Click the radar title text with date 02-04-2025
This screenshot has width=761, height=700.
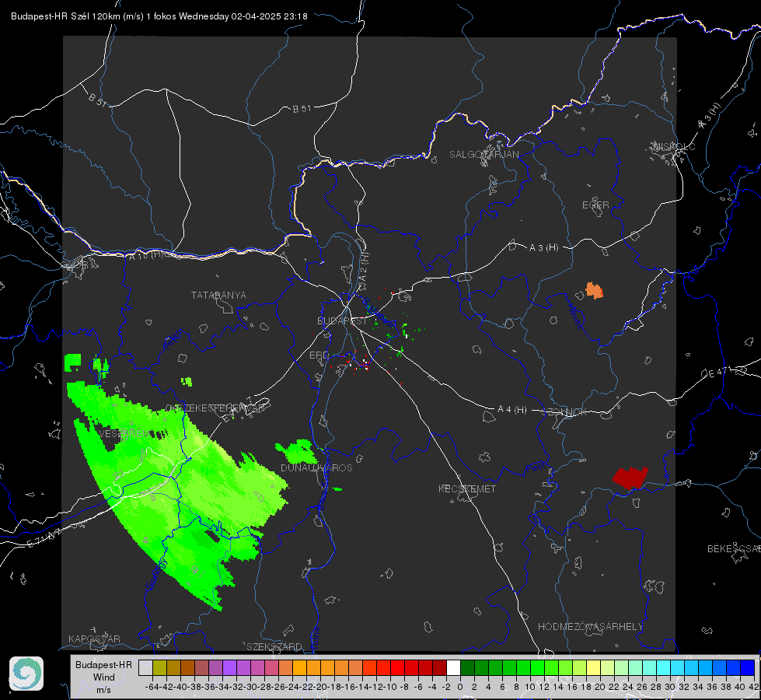[x=159, y=16]
